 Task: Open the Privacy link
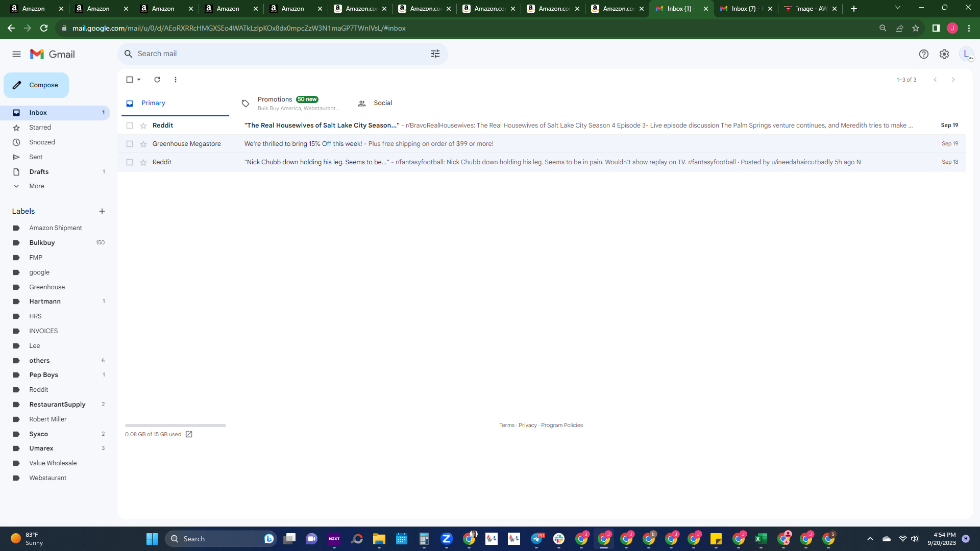(x=528, y=425)
